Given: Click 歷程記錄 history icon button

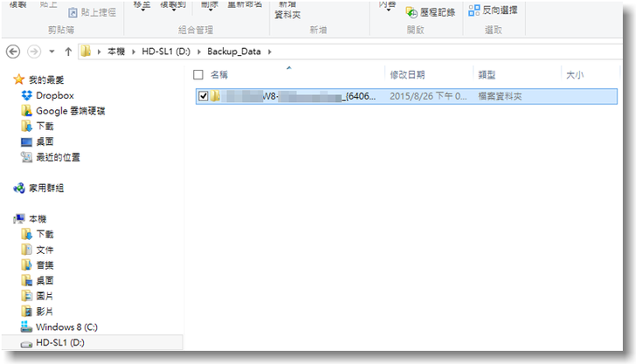Looking at the screenshot, I should [x=430, y=12].
